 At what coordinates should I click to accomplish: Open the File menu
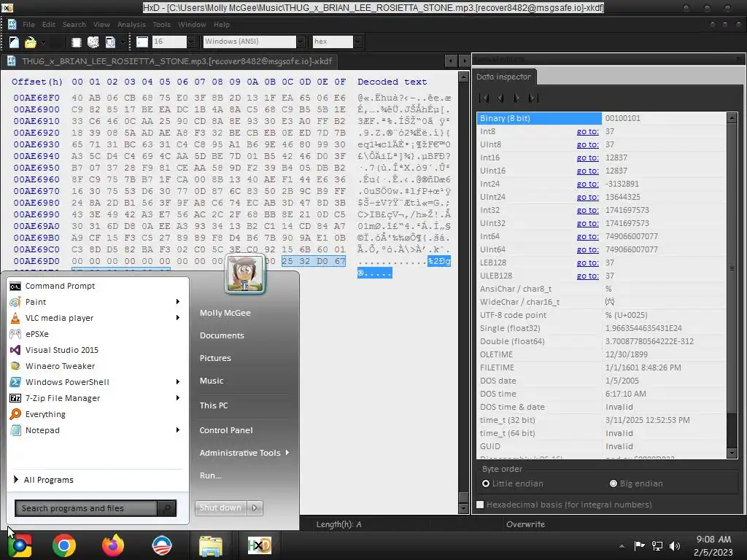pyautogui.click(x=28, y=24)
